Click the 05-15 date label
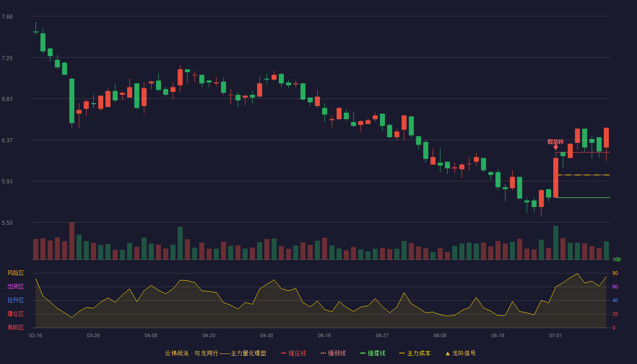This screenshot has height=364, width=637. 324,335
